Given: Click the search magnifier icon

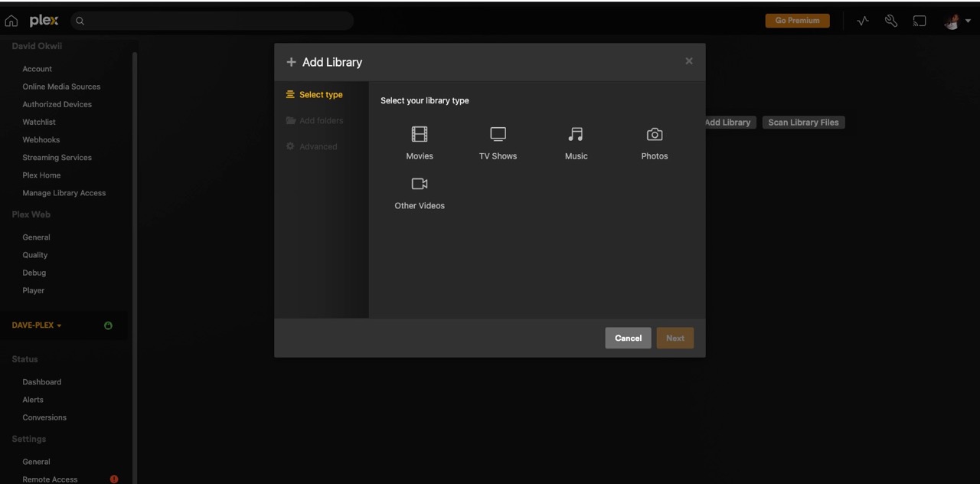Looking at the screenshot, I should [x=80, y=21].
